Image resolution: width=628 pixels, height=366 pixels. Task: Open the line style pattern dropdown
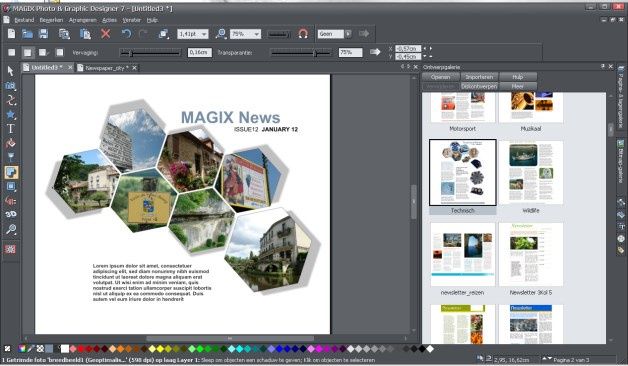278,34
